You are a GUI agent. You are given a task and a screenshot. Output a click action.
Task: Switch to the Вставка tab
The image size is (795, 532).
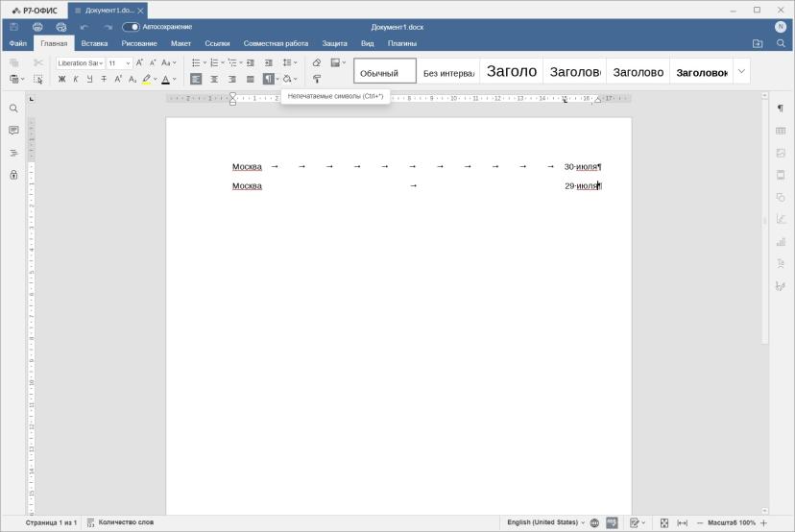point(94,43)
